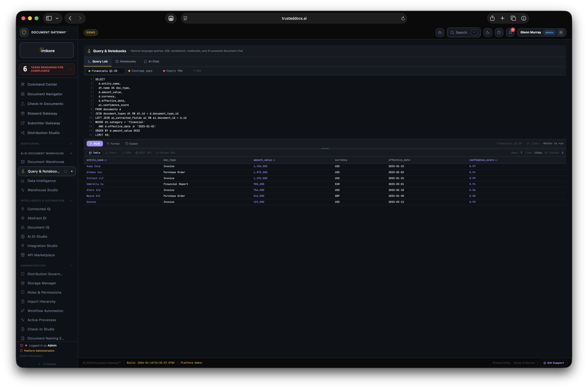Click the browser address bar
Screen dimensions: 588x389
294,18
